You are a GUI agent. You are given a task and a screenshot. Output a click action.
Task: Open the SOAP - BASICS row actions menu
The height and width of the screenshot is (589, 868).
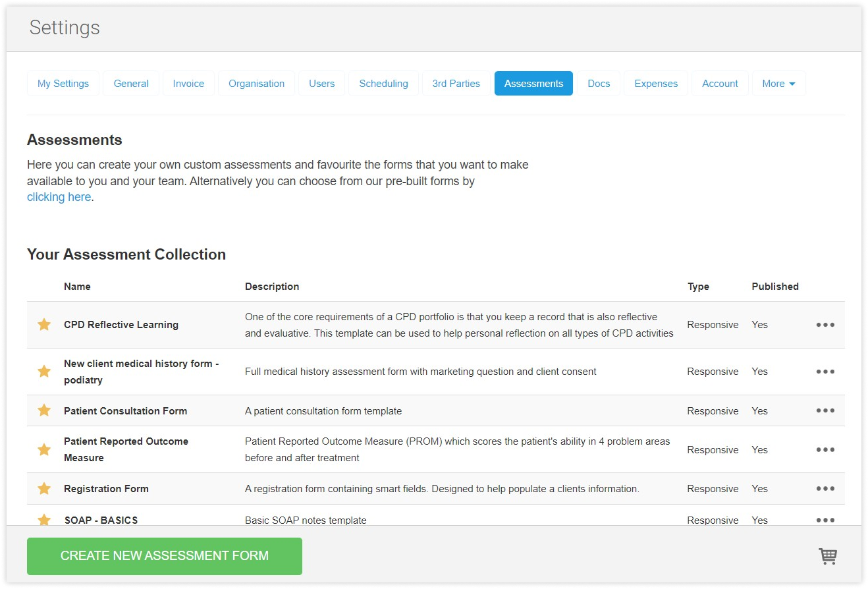point(825,520)
